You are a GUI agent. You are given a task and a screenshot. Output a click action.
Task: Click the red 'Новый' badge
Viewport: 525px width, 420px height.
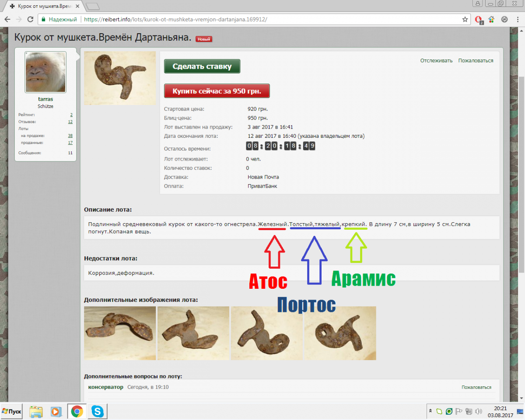[204, 39]
